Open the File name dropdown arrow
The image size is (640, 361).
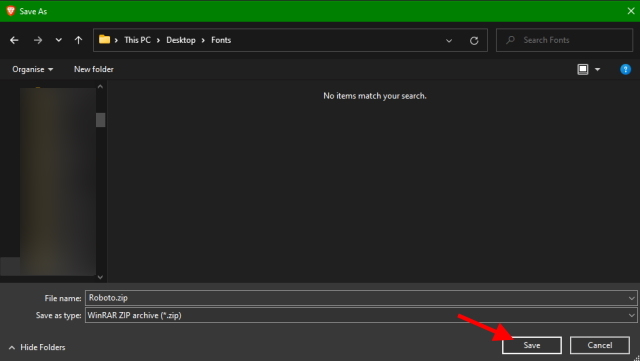click(x=631, y=298)
